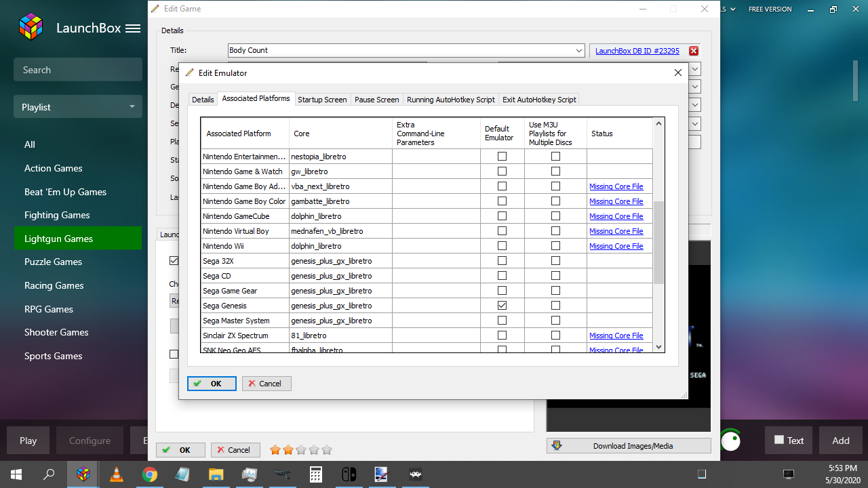
Task: Restore down the LaunchBox main window
Action: 833,9
